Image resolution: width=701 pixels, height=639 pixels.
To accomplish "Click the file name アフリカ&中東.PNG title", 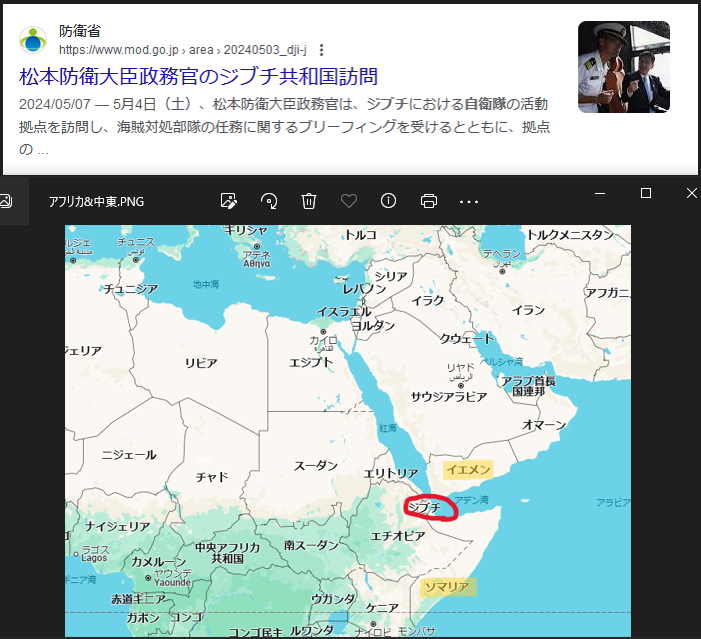I will point(96,201).
